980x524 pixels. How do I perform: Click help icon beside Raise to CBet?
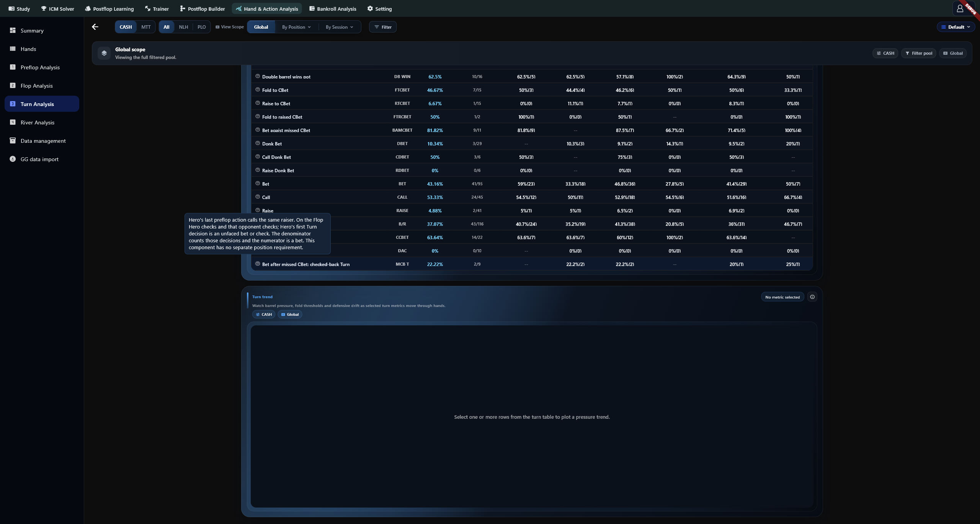point(258,103)
